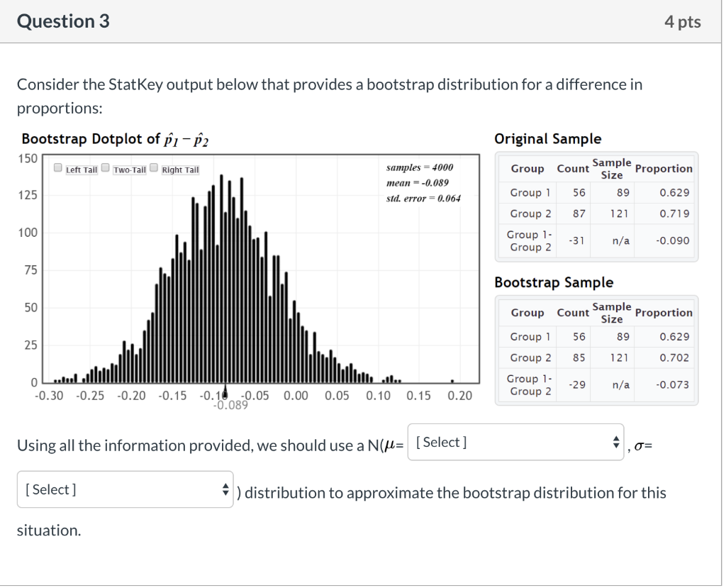
Task: Open the standard deviation Select dropdown
Action: (x=125, y=489)
